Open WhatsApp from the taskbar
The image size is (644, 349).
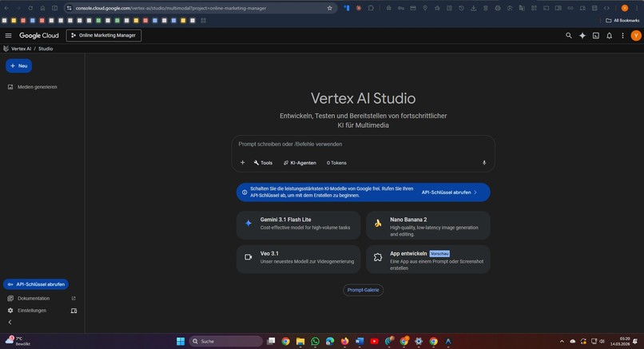(315, 341)
